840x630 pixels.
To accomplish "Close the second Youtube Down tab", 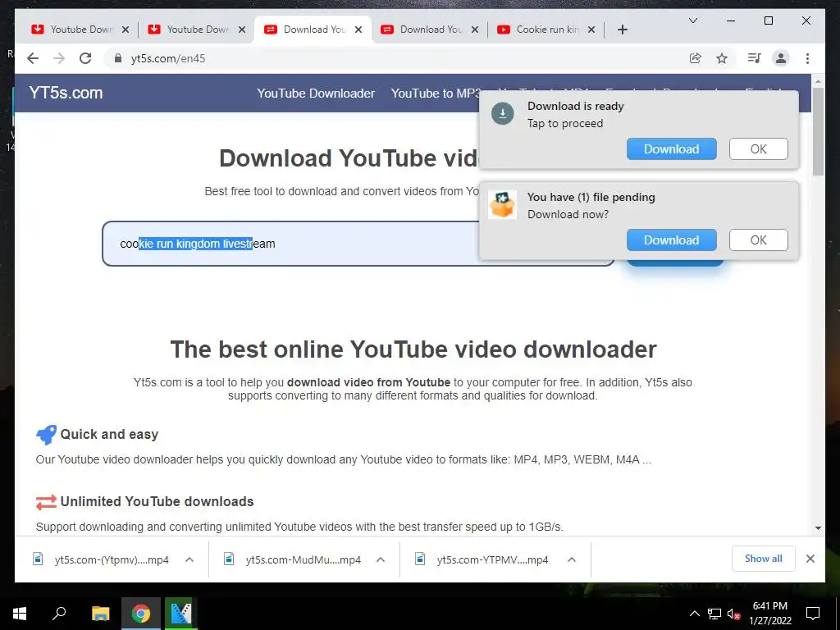I will 242,30.
